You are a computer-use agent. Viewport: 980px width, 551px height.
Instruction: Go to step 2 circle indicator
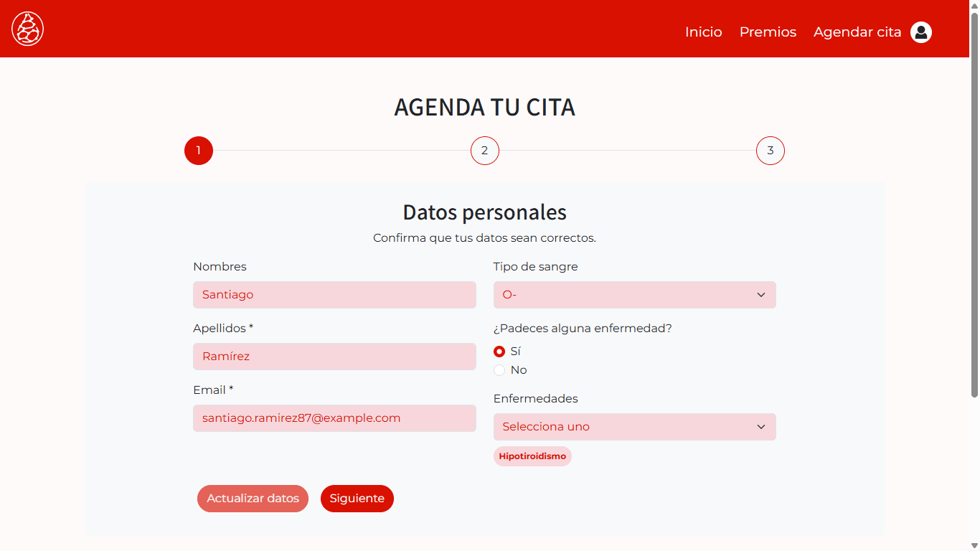click(x=484, y=151)
